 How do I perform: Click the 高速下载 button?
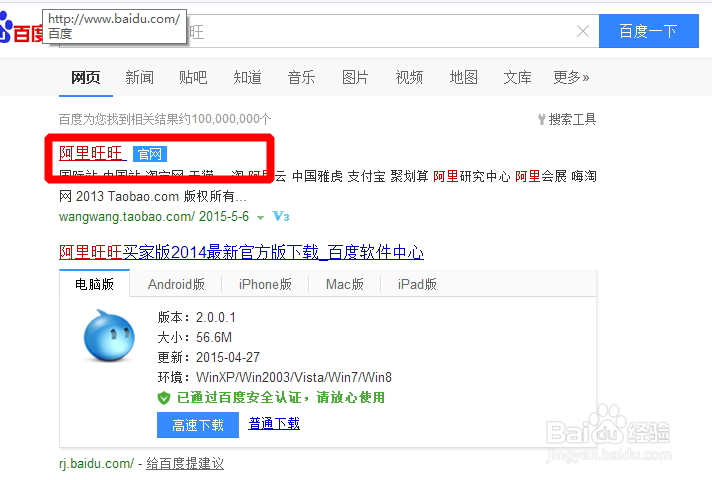tap(198, 425)
